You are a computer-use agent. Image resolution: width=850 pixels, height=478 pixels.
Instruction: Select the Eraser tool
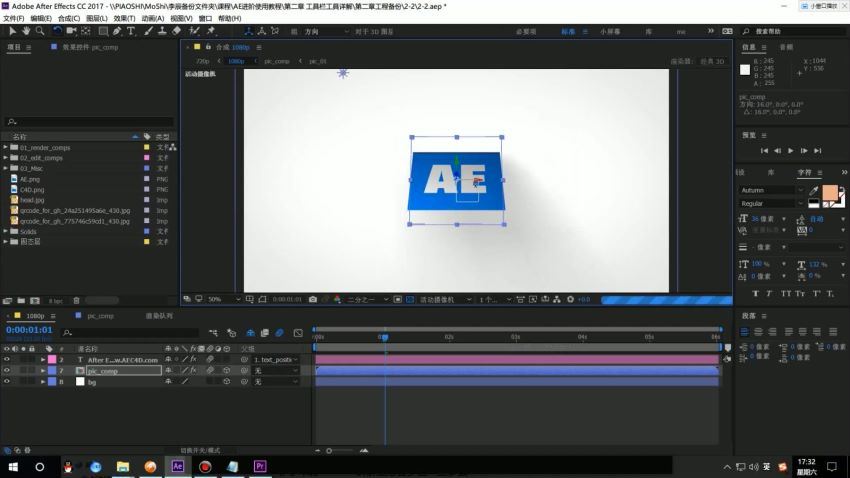(176, 31)
